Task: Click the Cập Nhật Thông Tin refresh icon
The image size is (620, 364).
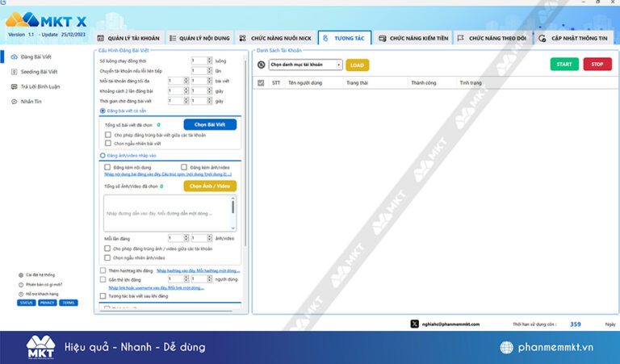Action: click(542, 38)
